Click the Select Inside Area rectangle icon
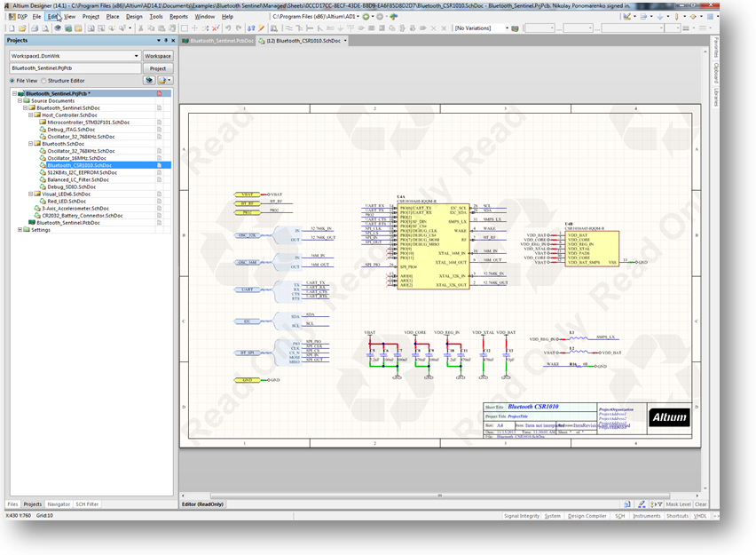The width and height of the screenshot is (756, 555). pyautogui.click(x=185, y=28)
